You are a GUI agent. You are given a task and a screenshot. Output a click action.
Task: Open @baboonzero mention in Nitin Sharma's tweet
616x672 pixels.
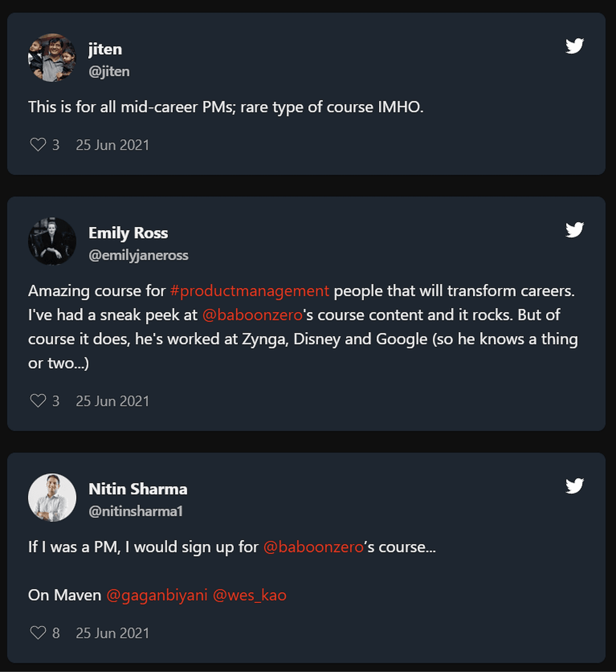(x=313, y=547)
